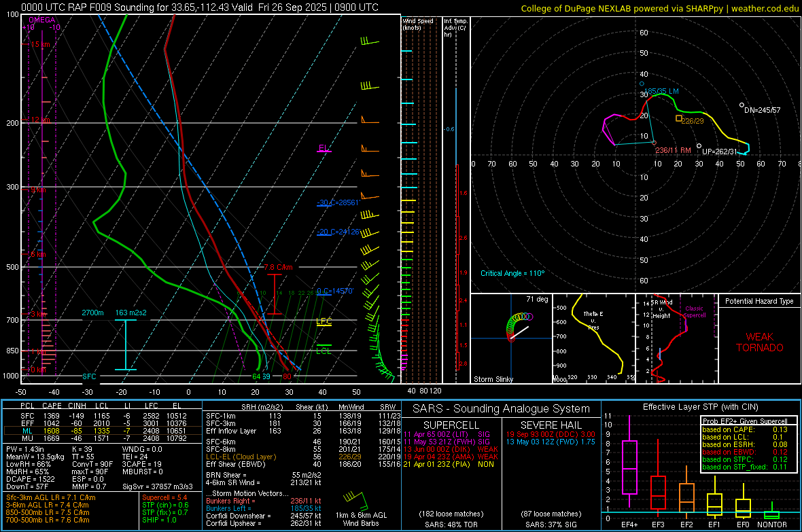Viewport: 802px width, 532px height.
Task: Click the orange square 226/29 hodograph marker
Action: [x=679, y=118]
